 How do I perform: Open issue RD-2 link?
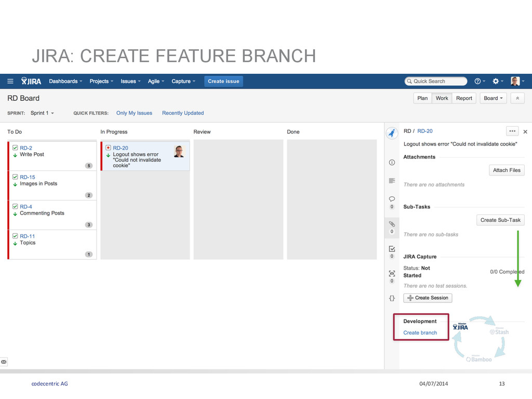click(x=26, y=148)
